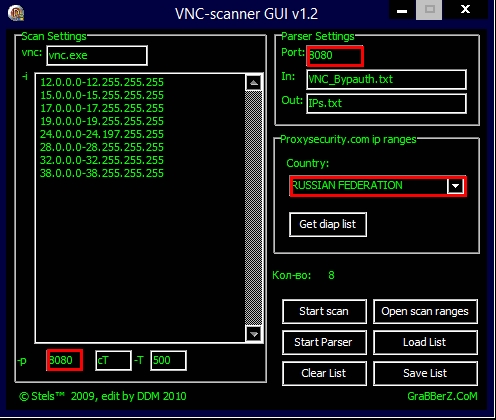Focus the vnc.exe input field
Image resolution: width=496 pixels, height=420 pixels.
(x=97, y=55)
